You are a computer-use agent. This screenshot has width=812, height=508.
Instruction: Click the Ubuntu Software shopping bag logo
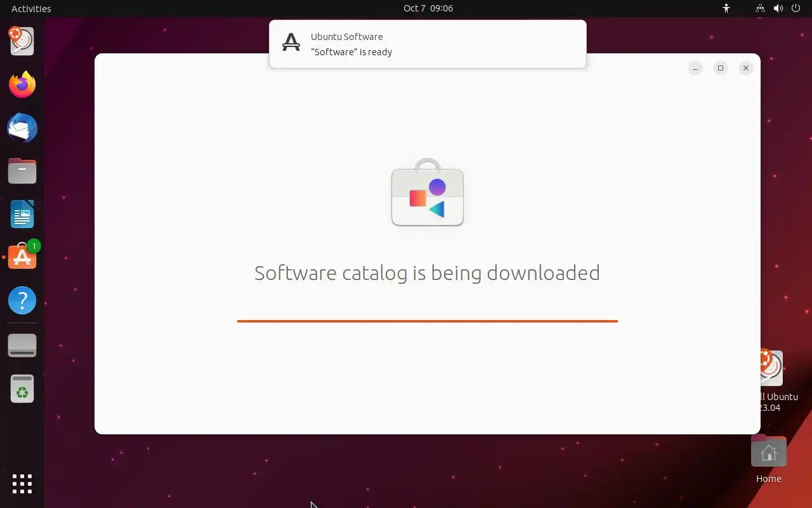coord(428,192)
